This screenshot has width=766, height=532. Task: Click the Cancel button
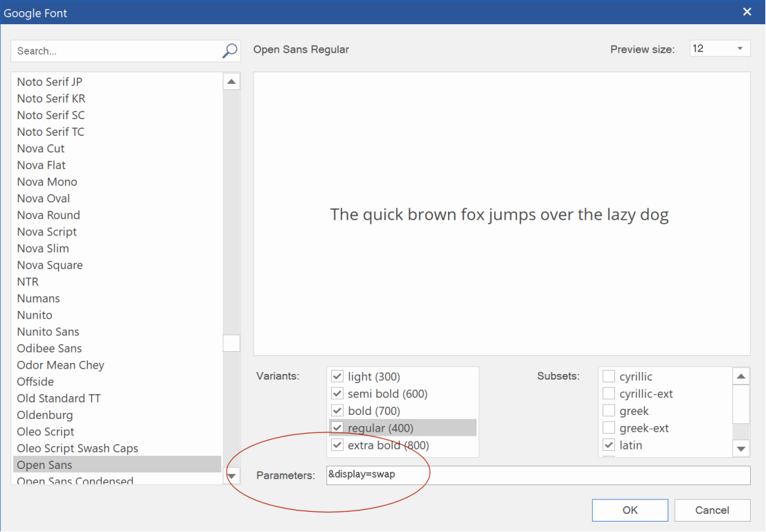point(712,510)
